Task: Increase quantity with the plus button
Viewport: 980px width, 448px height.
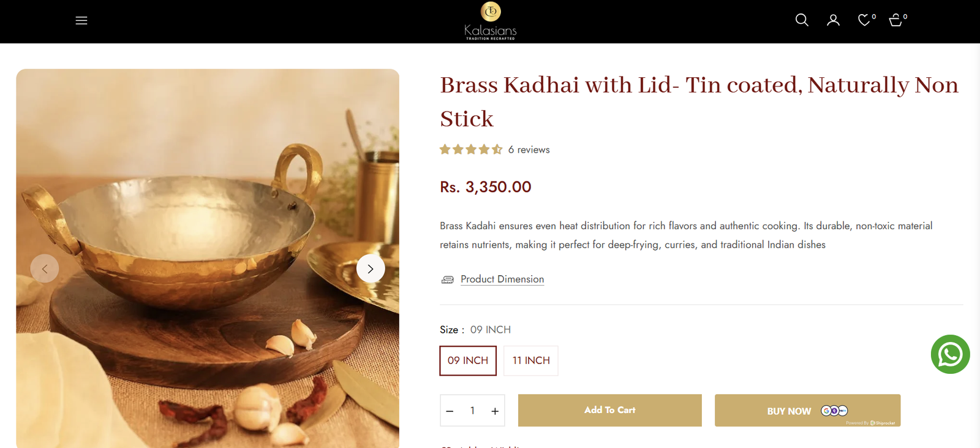Action: pos(495,411)
